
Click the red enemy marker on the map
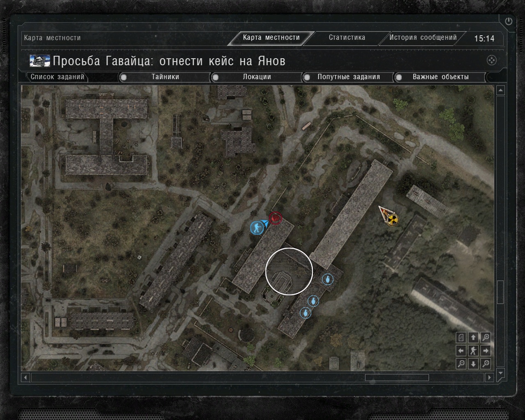[276, 218]
